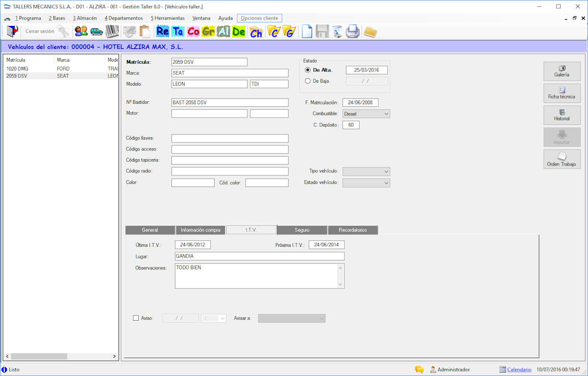Viewport: 588px width, 376px height.
Task: Click the Observaciones text area
Action: tap(260, 276)
